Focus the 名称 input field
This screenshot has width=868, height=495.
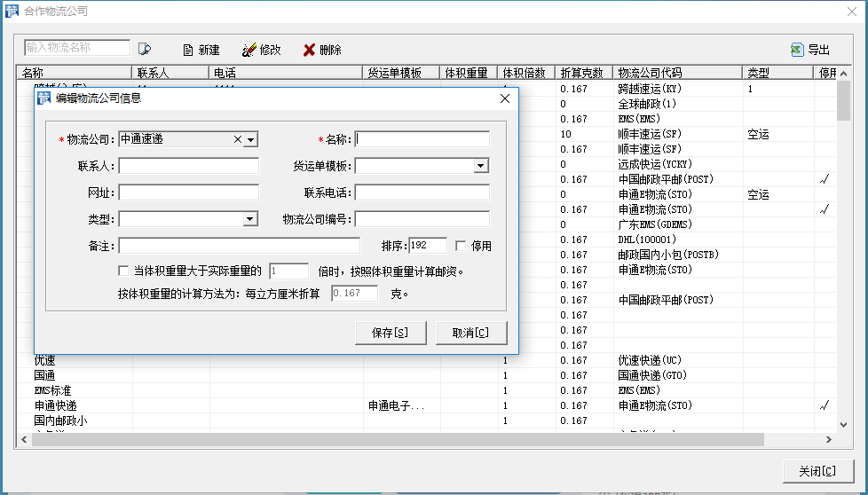pos(422,139)
